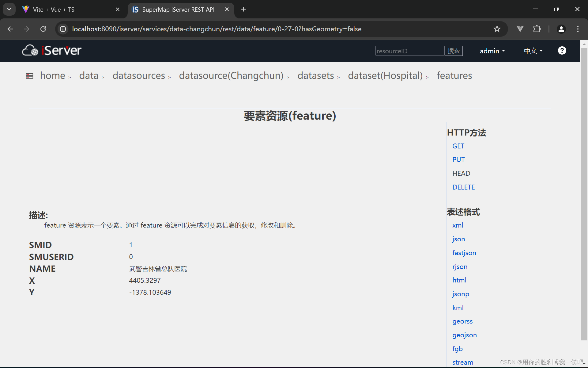This screenshot has width=588, height=368.
Task: Open the 中文 language dropdown
Action: point(533,51)
